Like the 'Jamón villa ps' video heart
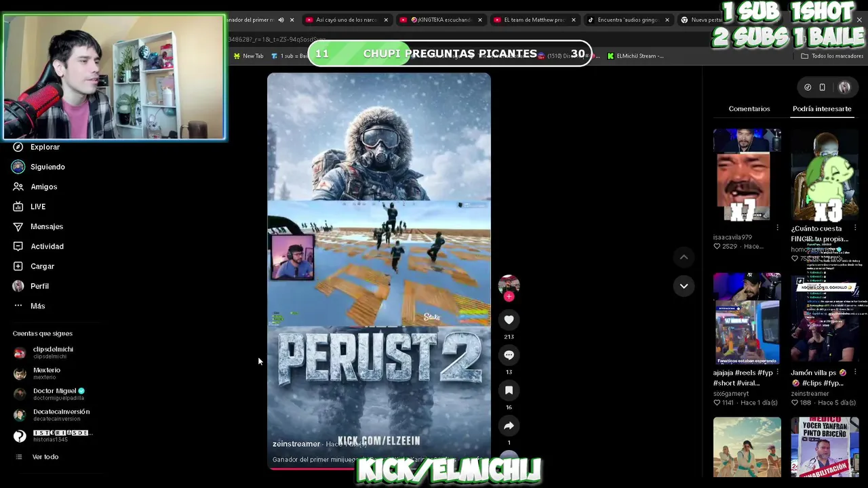Screen dimensions: 868x488 [795, 403]
